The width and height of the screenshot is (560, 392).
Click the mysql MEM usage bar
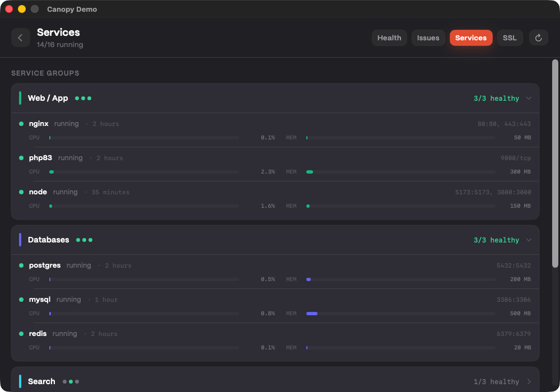pos(401,314)
